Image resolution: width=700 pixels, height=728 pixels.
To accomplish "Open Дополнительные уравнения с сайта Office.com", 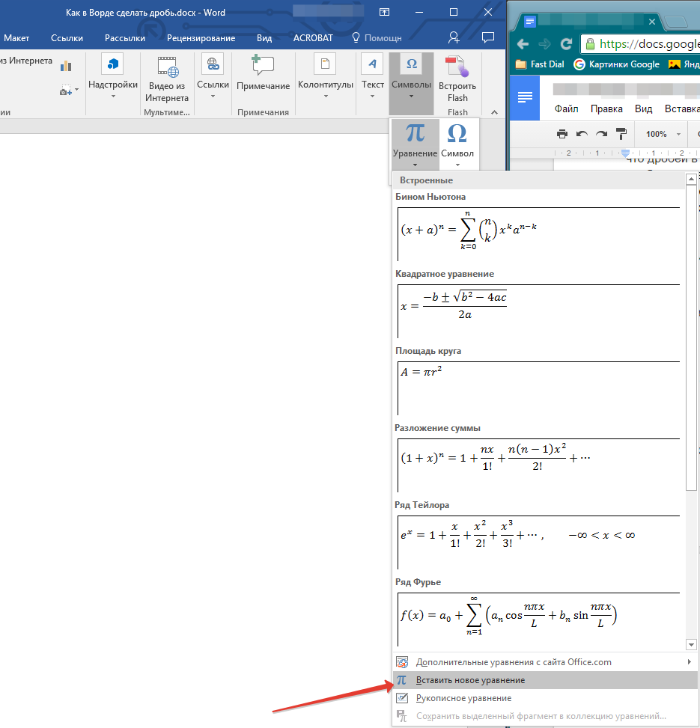I will tap(545, 662).
